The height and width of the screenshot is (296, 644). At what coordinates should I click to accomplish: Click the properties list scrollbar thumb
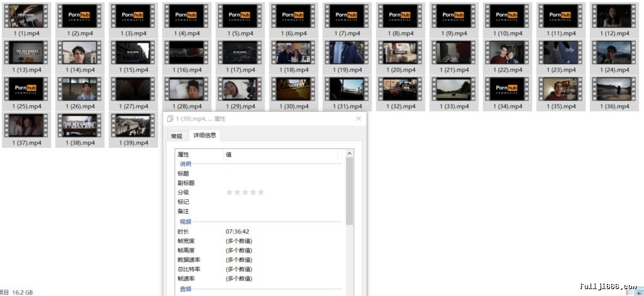(350, 191)
